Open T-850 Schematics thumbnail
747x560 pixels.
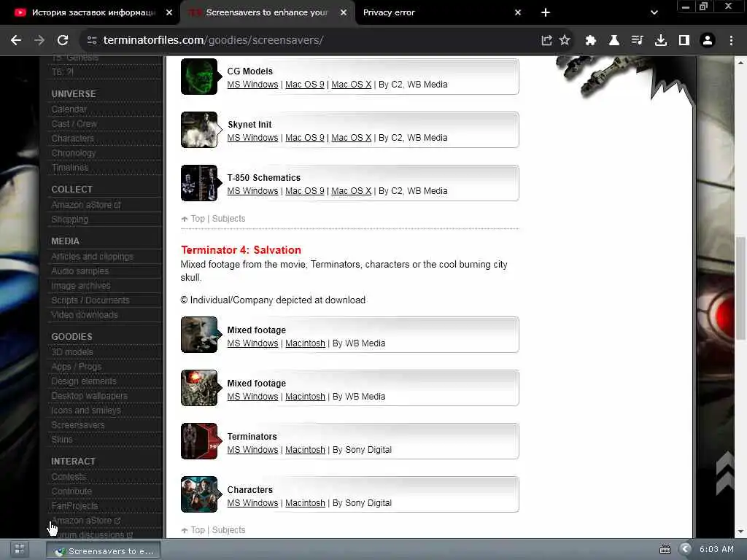click(x=199, y=183)
